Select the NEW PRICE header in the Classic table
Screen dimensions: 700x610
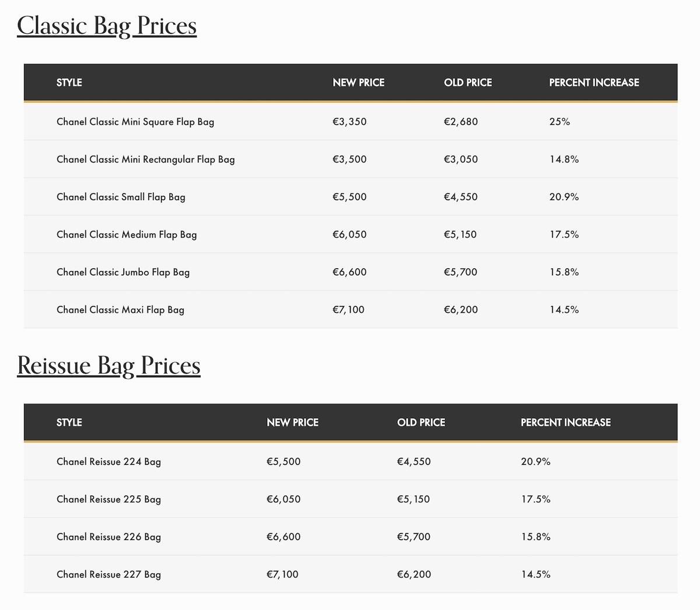click(x=359, y=83)
